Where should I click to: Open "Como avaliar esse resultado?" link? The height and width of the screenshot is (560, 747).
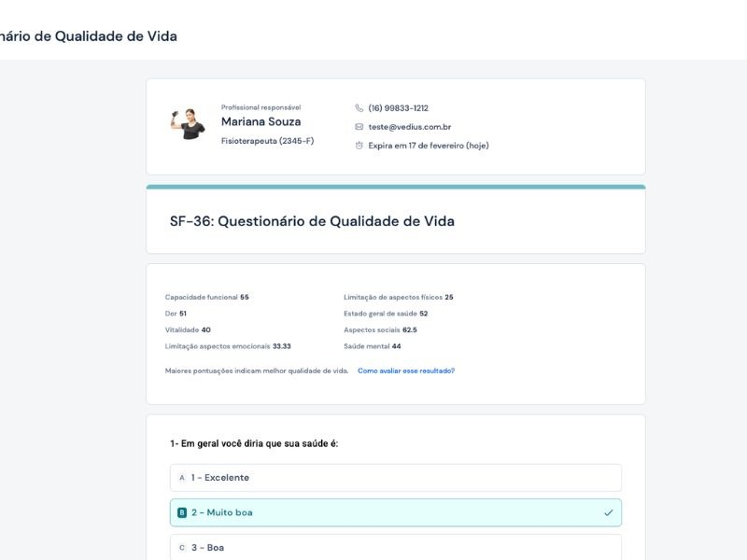pos(406,371)
